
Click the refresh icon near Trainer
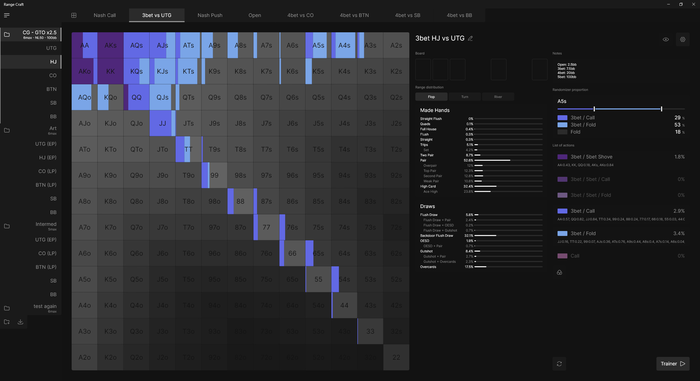pyautogui.click(x=559, y=364)
